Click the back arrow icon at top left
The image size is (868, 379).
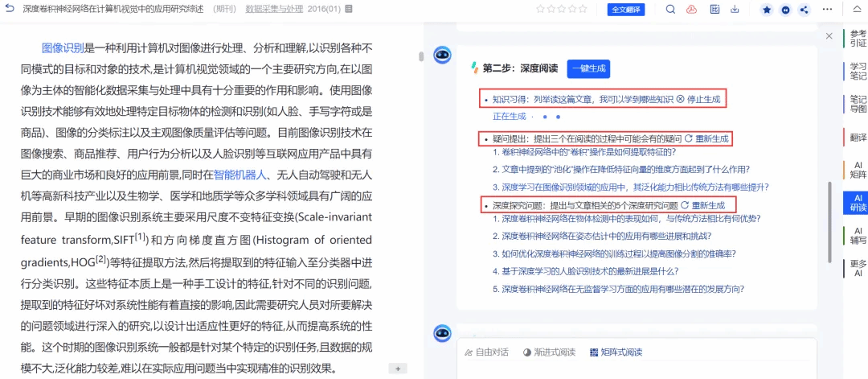click(10, 10)
